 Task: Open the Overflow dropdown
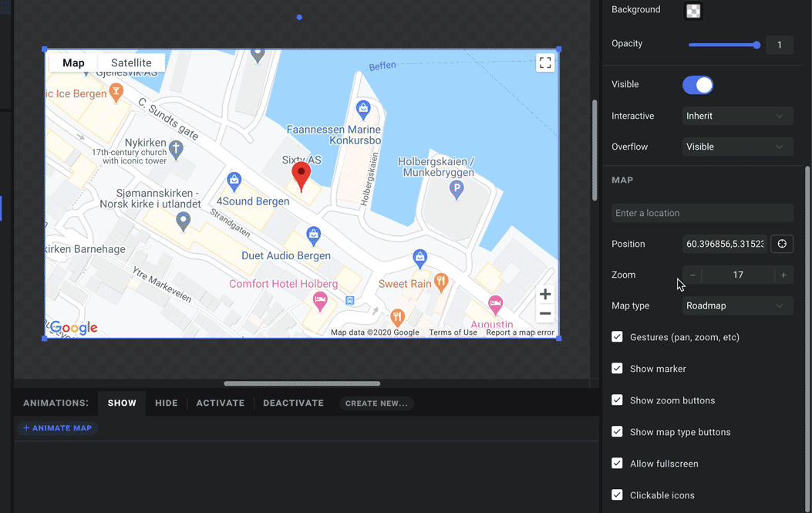pyautogui.click(x=737, y=147)
